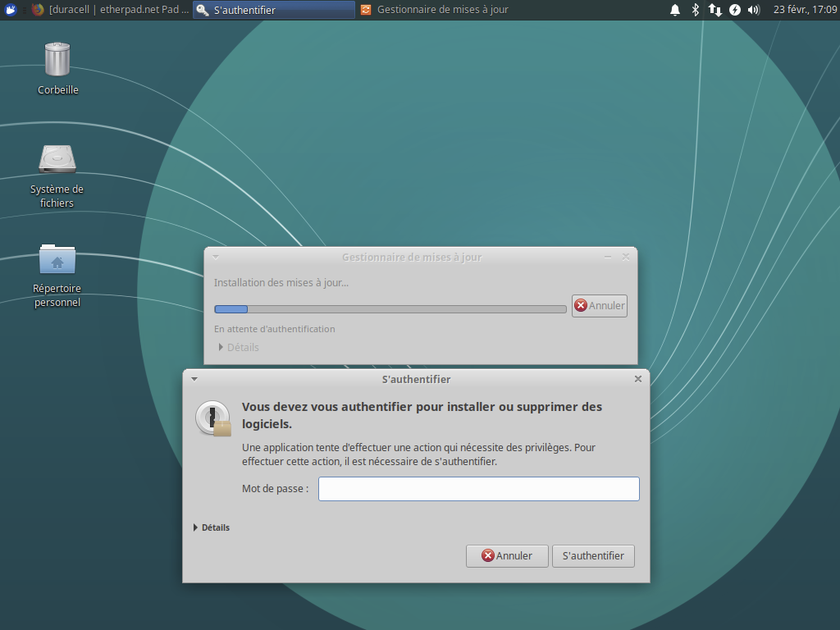Open the Gestionnaire de mises à jour window menu arrow

coord(216,257)
